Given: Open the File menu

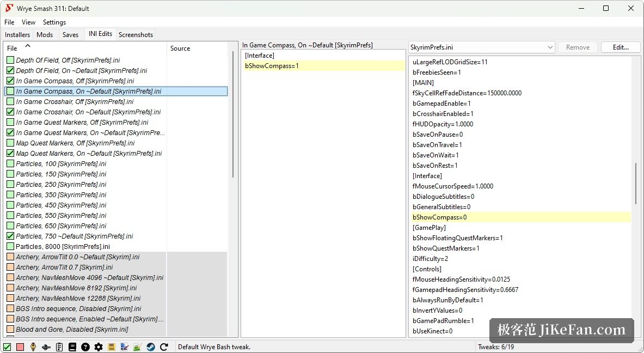Looking at the screenshot, I should [x=9, y=22].
